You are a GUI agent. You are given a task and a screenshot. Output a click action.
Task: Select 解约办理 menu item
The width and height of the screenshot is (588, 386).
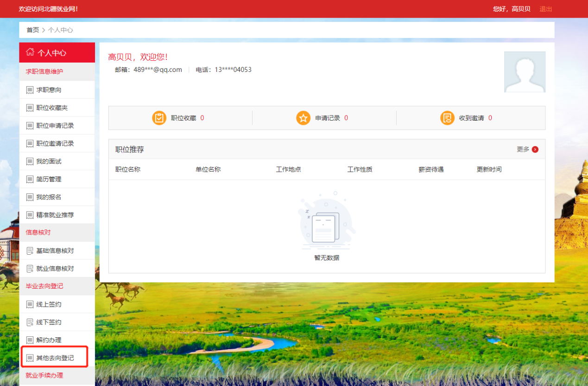coord(49,340)
